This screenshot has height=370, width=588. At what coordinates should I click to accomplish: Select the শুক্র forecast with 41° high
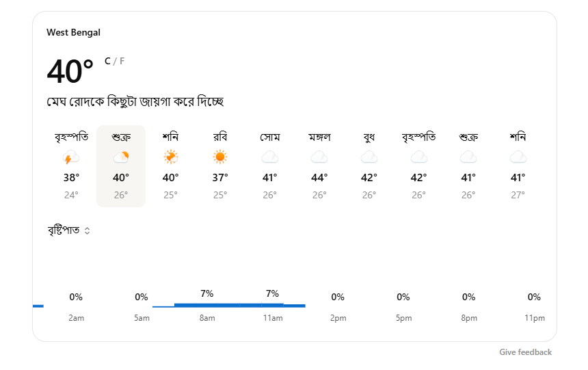coord(468,166)
